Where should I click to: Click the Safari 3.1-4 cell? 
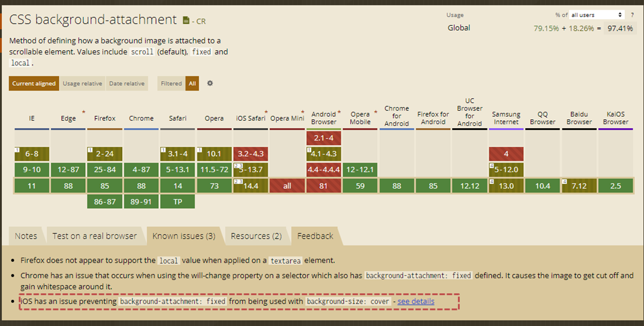click(x=178, y=154)
